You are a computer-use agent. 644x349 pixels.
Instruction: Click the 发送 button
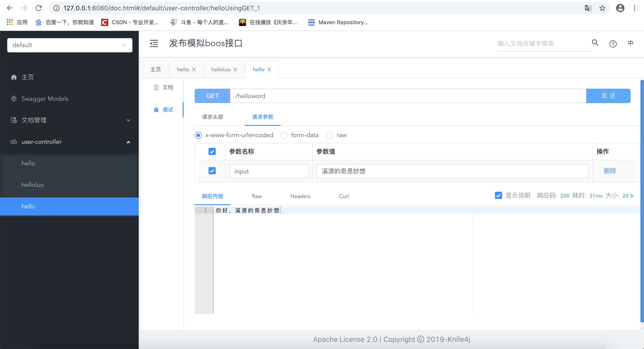coord(608,95)
